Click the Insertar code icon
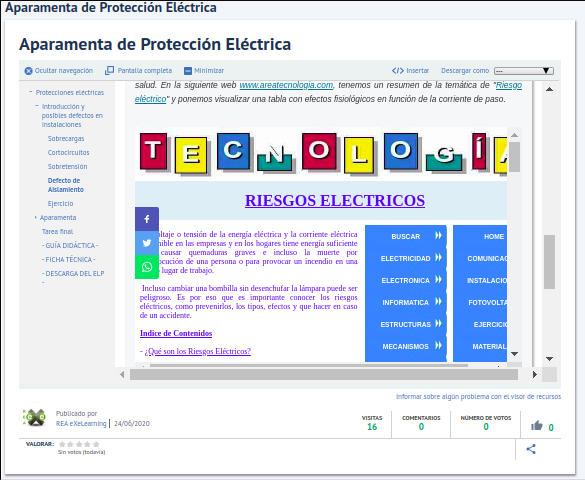This screenshot has height=480, width=585. click(398, 70)
